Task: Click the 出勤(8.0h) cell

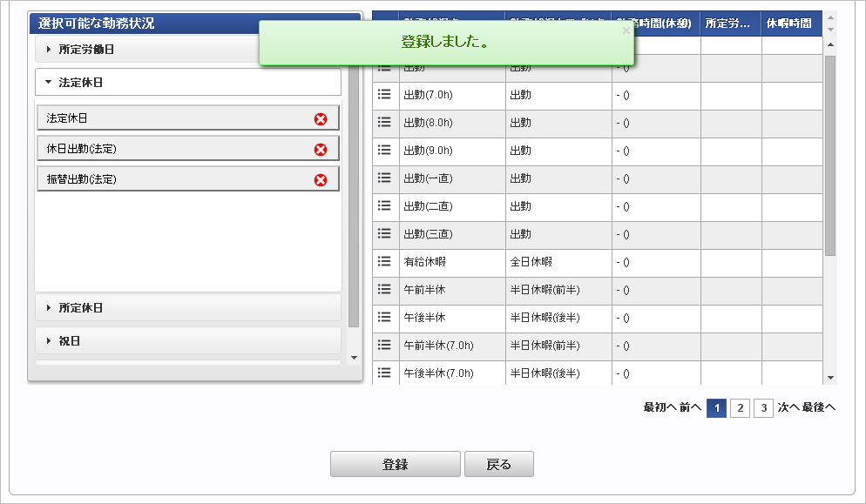Action: coord(452,123)
